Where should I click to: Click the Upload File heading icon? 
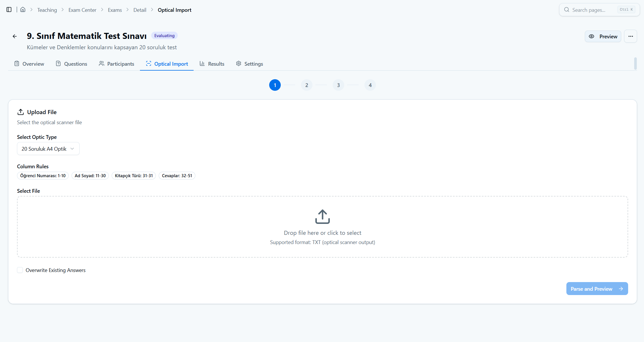coord(20,112)
